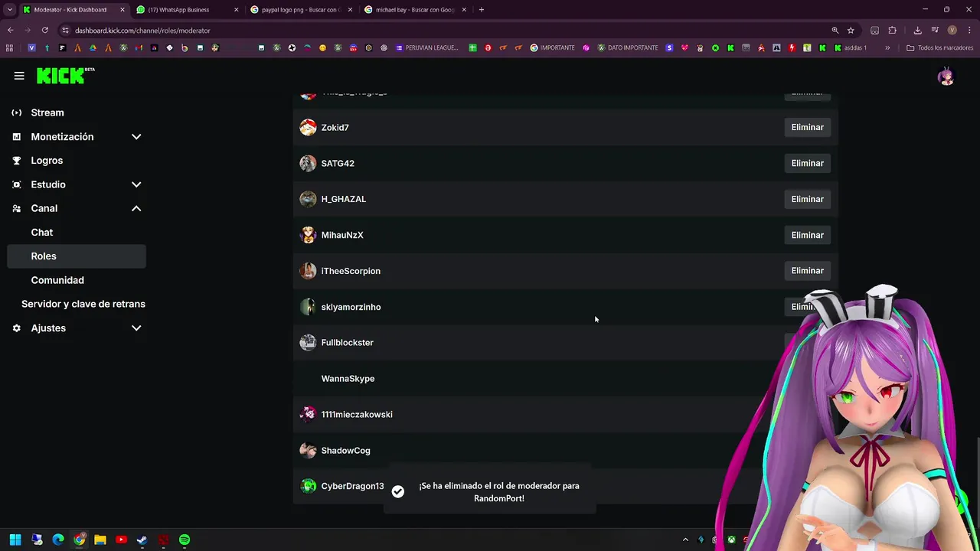Expand the Estudio section

click(x=136, y=184)
